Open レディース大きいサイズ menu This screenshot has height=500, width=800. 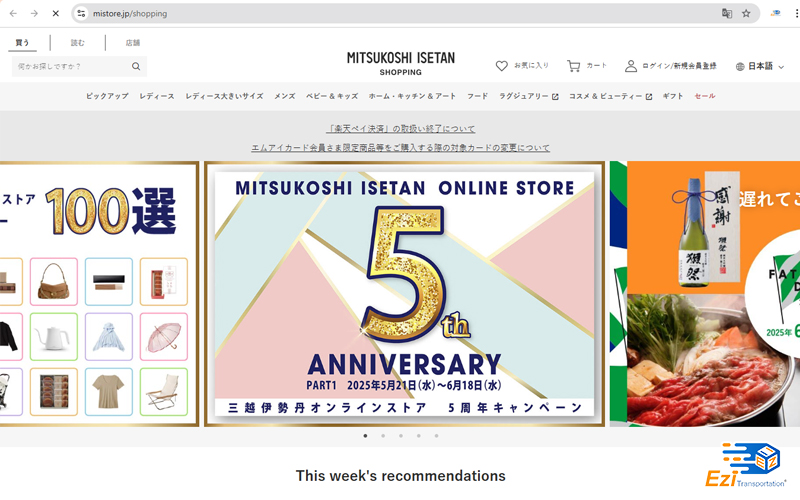point(224,96)
